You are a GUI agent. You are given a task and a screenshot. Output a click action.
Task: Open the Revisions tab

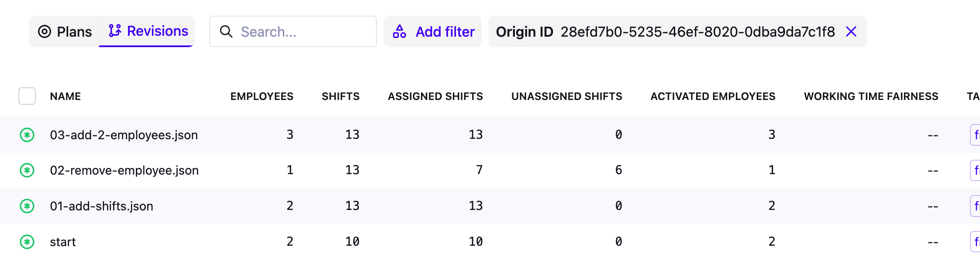click(x=148, y=31)
